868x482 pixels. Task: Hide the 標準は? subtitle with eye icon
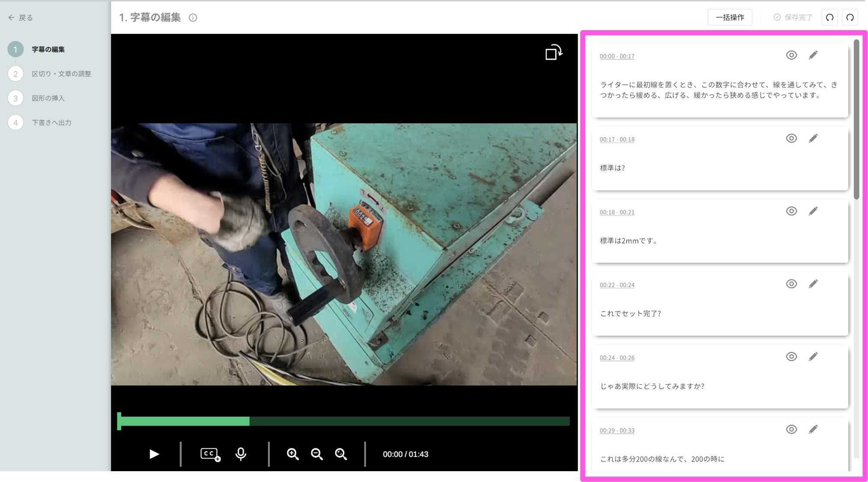pos(791,138)
